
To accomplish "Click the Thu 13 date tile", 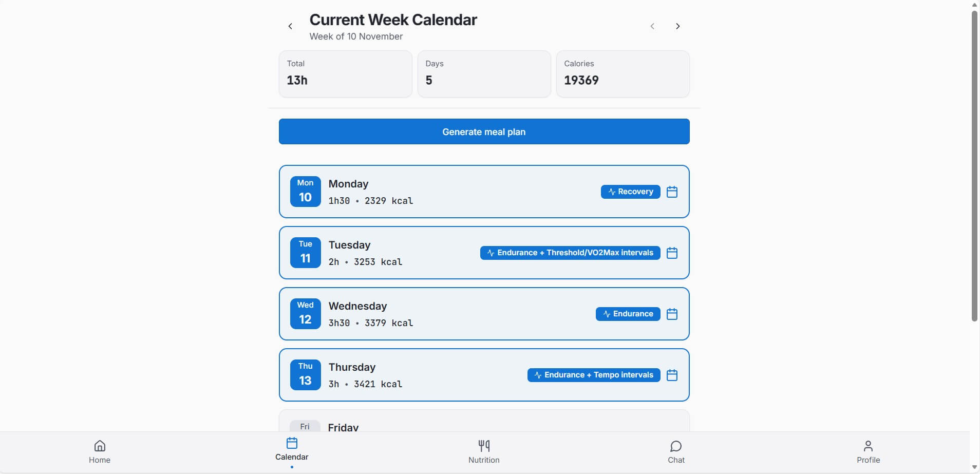I will pyautogui.click(x=305, y=375).
